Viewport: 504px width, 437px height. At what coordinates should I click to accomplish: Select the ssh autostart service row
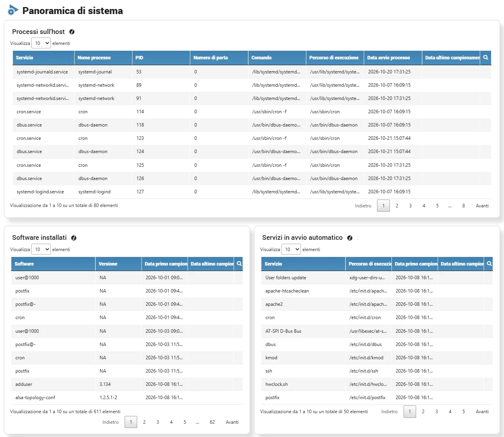point(377,371)
